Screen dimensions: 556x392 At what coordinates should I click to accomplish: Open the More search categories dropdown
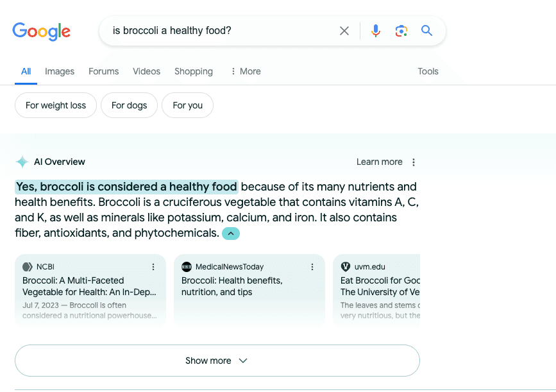coord(246,71)
